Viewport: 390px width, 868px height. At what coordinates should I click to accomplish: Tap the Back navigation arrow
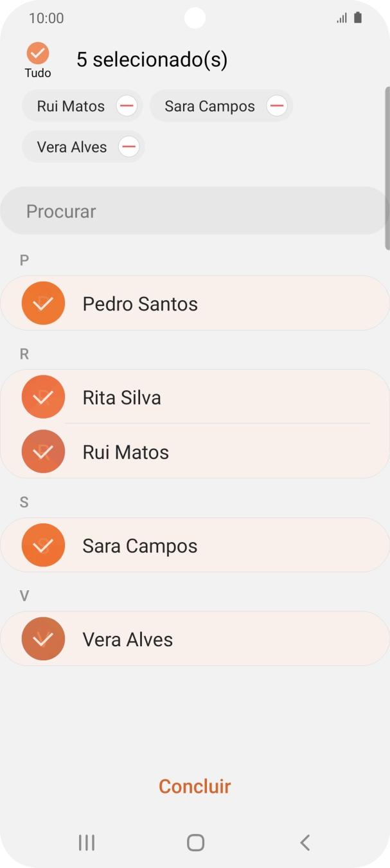pyautogui.click(x=304, y=842)
